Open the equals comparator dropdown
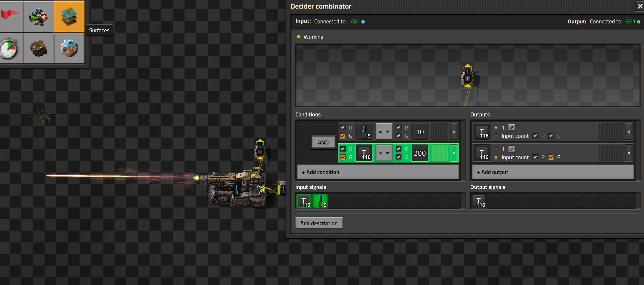This screenshot has width=644, height=285. click(384, 132)
